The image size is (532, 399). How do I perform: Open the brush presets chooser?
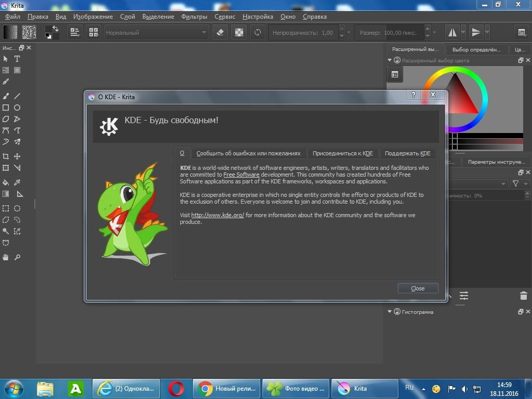(94, 33)
